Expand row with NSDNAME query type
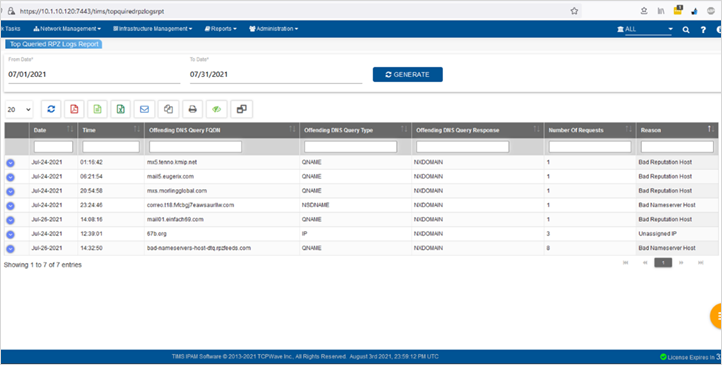Image resolution: width=722 pixels, height=365 pixels. [10, 206]
